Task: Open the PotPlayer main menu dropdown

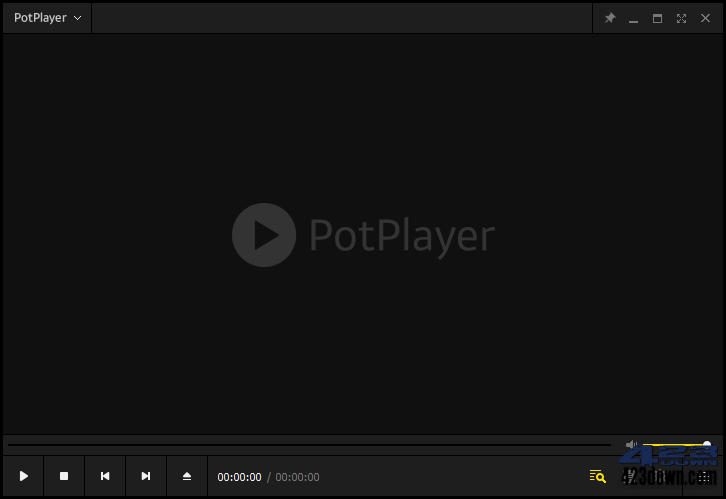Action: 47,18
